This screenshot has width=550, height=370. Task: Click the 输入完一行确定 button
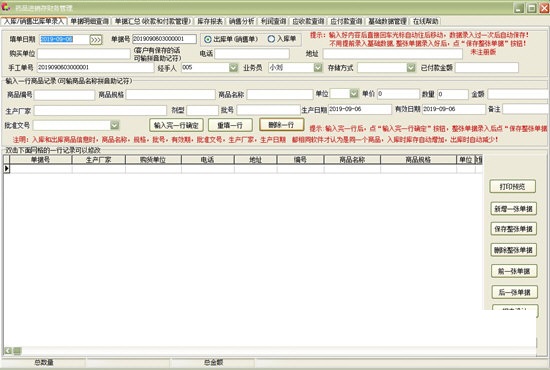[176, 125]
